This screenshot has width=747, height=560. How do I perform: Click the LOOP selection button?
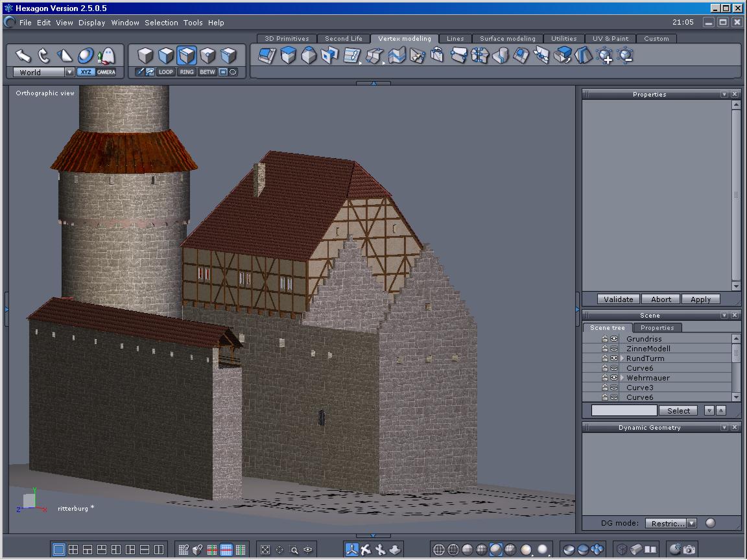point(166,72)
